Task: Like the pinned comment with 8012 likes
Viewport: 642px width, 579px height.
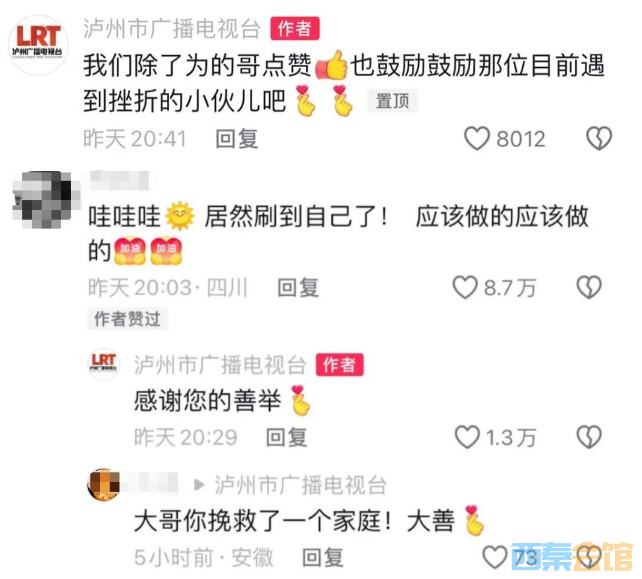Action: (x=477, y=138)
